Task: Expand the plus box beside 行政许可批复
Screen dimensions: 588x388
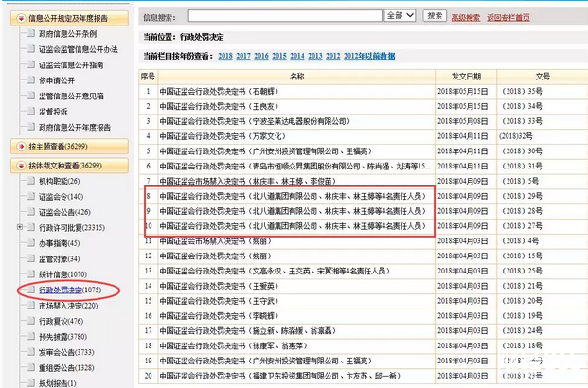Action: pos(20,227)
